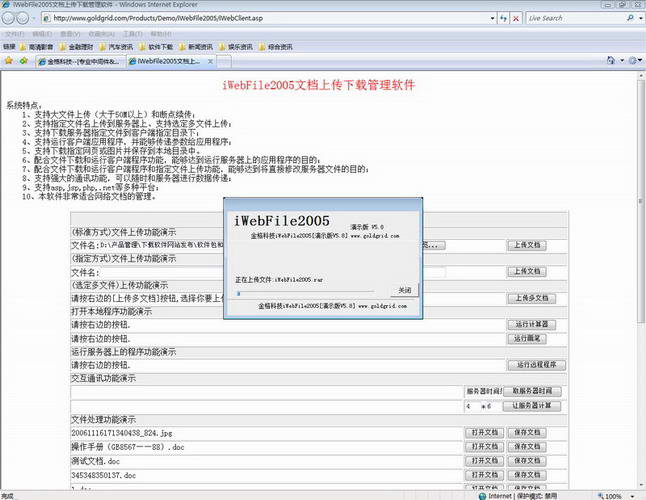646x500 pixels.
Task: Open the 汽车资讯 links folder
Action: point(116,47)
